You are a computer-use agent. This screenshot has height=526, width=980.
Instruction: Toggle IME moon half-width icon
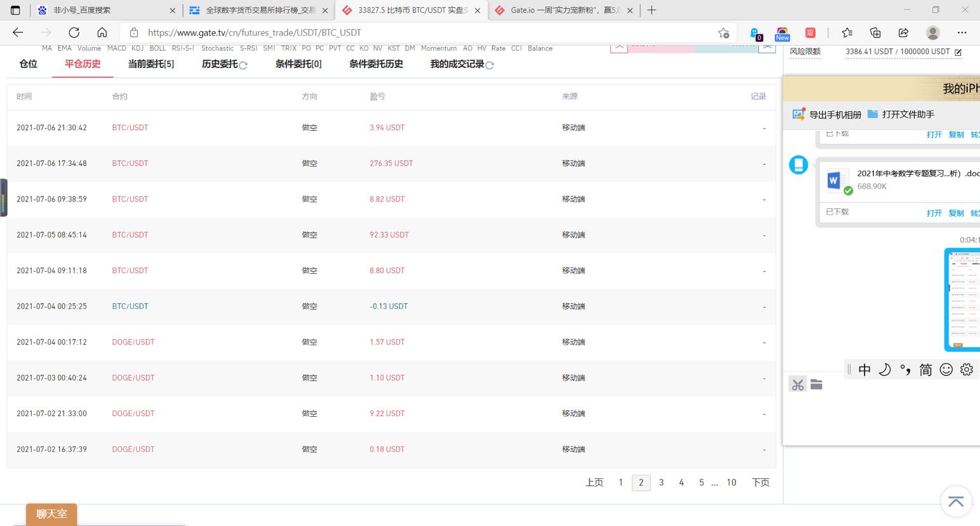click(x=885, y=370)
